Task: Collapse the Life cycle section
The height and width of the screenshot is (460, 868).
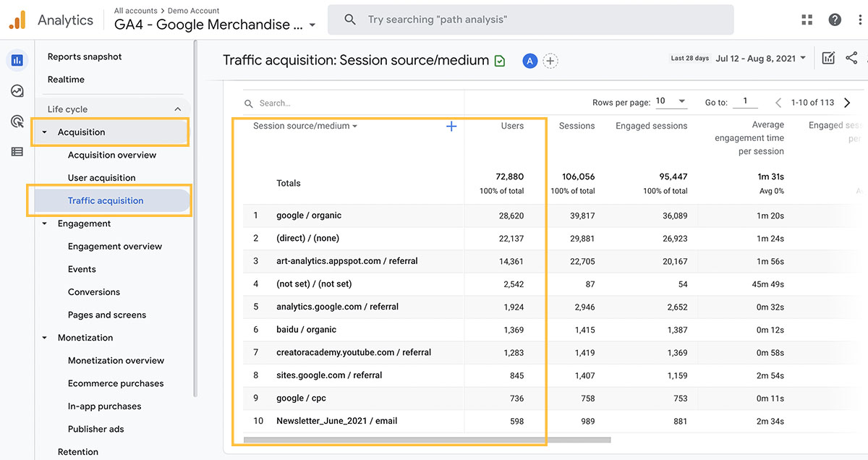Action: 178,109
